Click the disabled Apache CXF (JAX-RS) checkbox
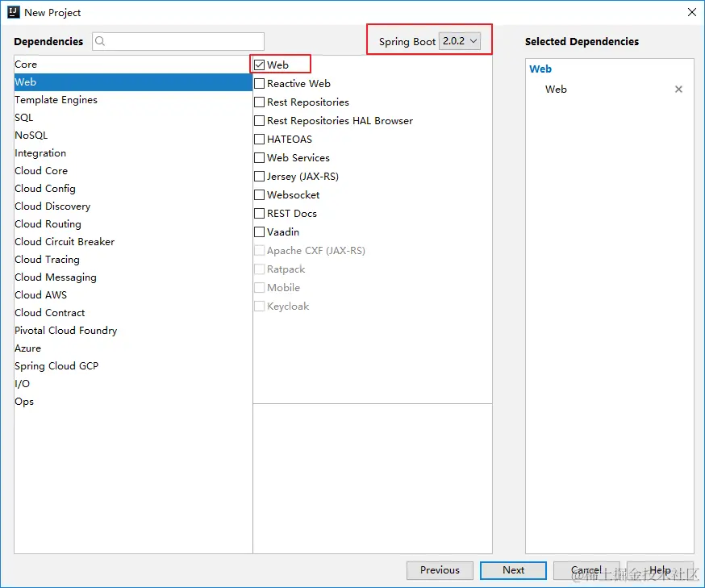 260,250
